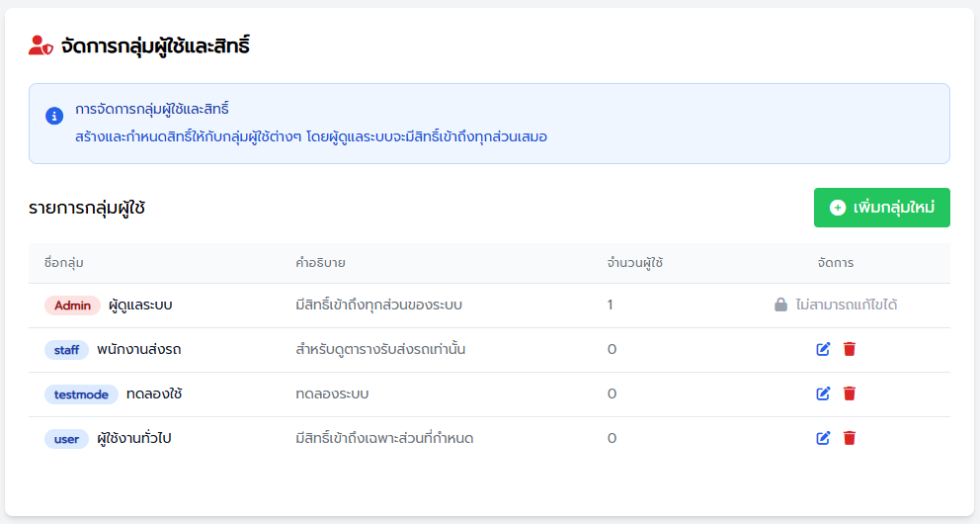This screenshot has width=980, height=524.
Task: Click the blue info circle icon
Action: [x=54, y=116]
